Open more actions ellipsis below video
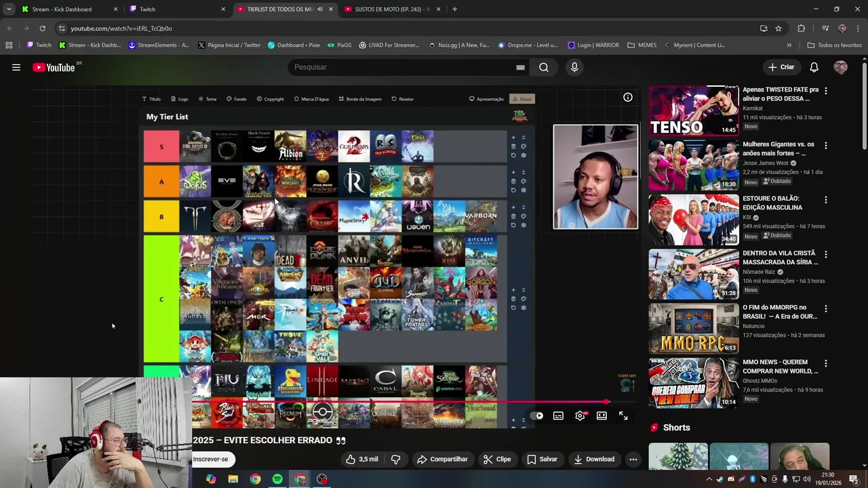The width and height of the screenshot is (868, 488). tap(633, 459)
